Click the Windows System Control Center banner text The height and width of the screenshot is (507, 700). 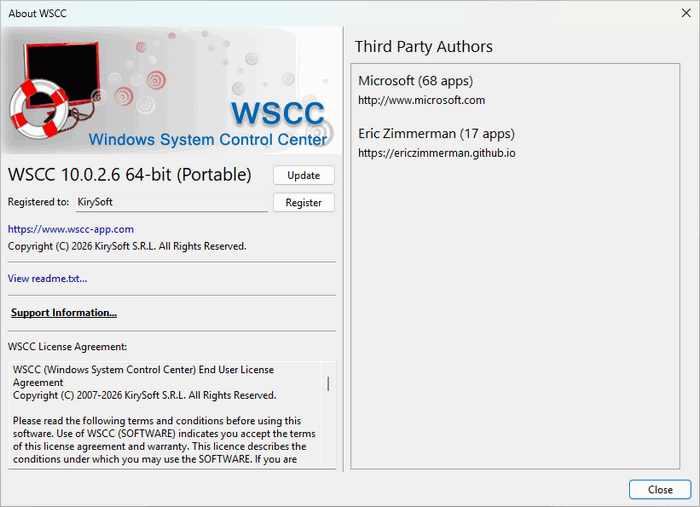(208, 140)
